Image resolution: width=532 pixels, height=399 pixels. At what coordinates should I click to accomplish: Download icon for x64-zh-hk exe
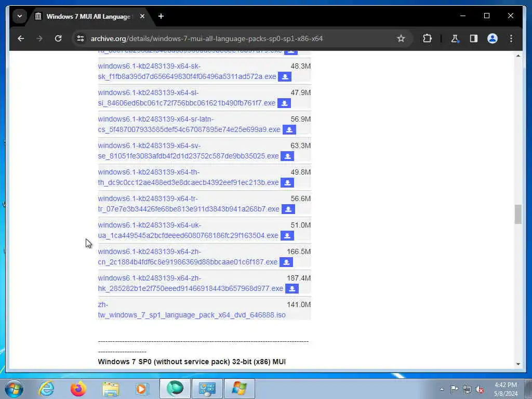[x=292, y=288]
